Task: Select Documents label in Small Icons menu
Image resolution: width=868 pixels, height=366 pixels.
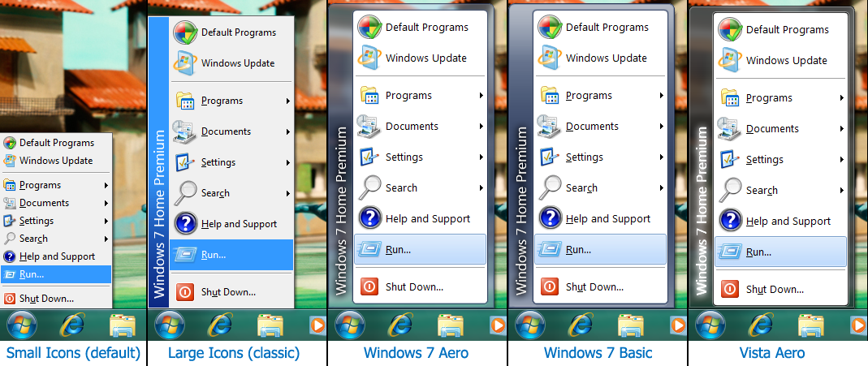Action: tap(45, 203)
